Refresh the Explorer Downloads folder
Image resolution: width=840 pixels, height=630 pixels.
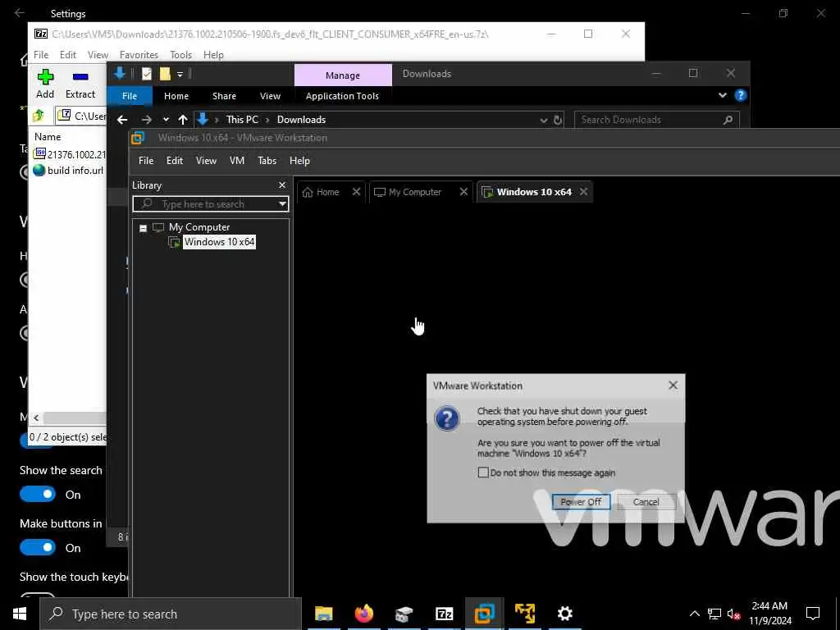coord(558,120)
